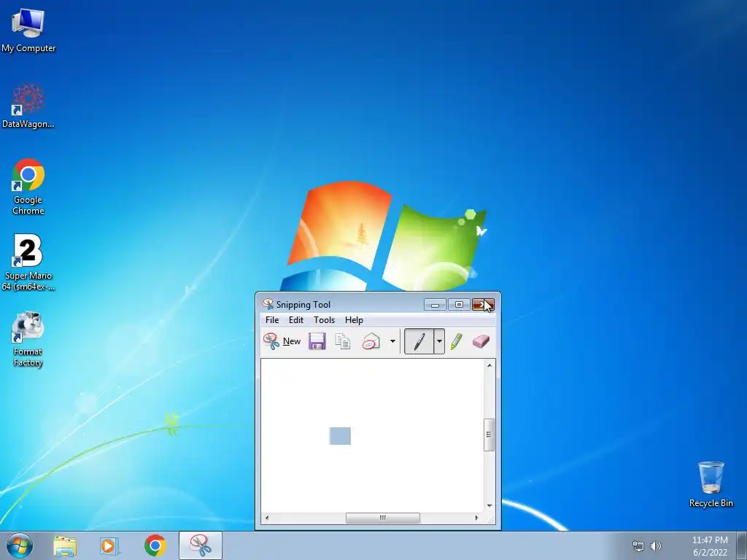Select Super Mario 64 desktop shortcut
747x560 pixels.
(x=28, y=262)
